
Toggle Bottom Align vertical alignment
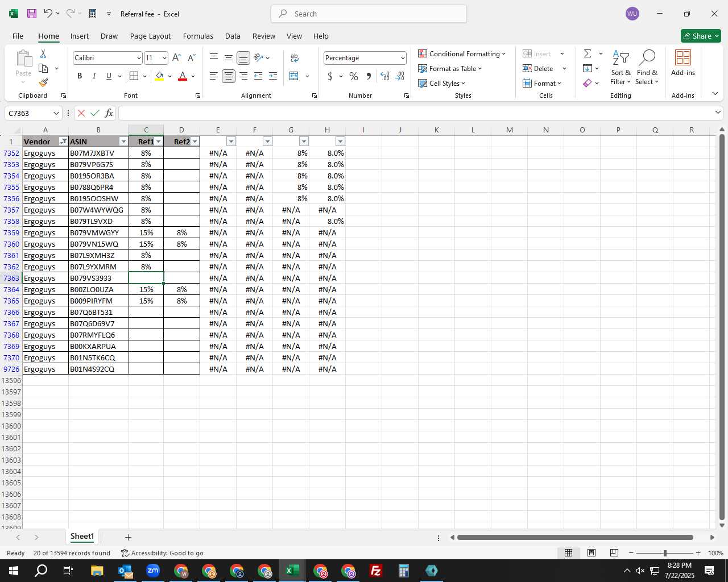click(x=243, y=57)
